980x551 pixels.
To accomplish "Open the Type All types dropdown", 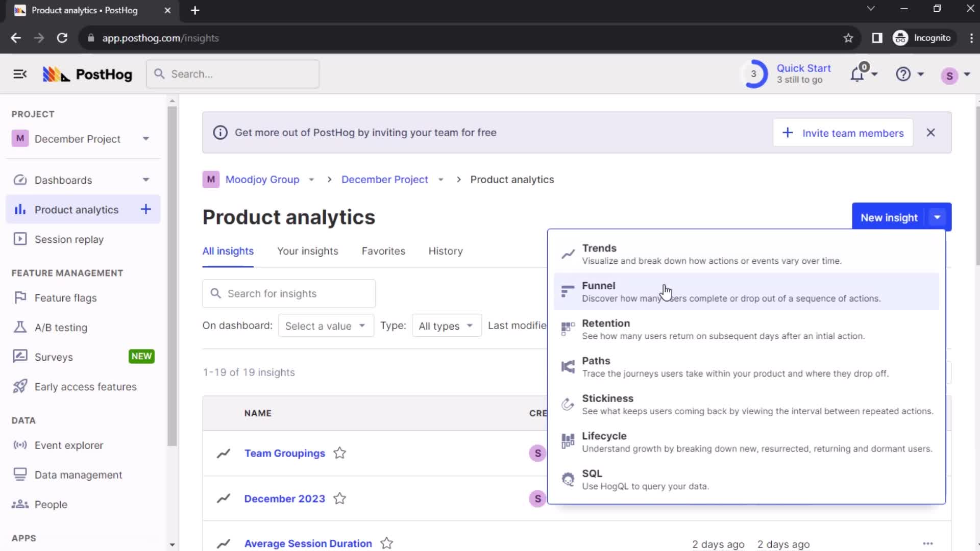I will tap(447, 326).
